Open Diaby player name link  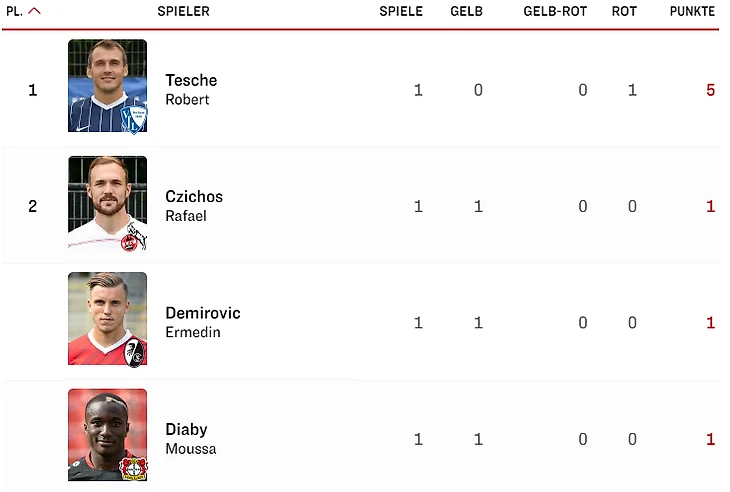(186, 430)
